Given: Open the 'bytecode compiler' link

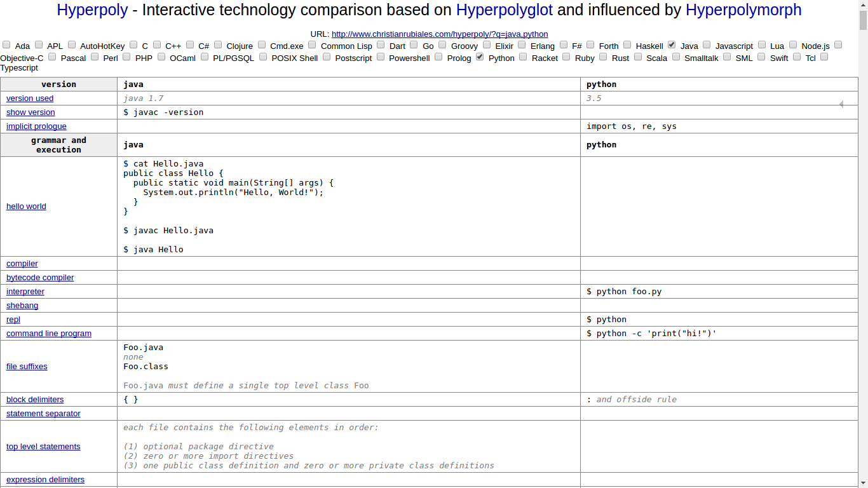Looking at the screenshot, I should (40, 278).
